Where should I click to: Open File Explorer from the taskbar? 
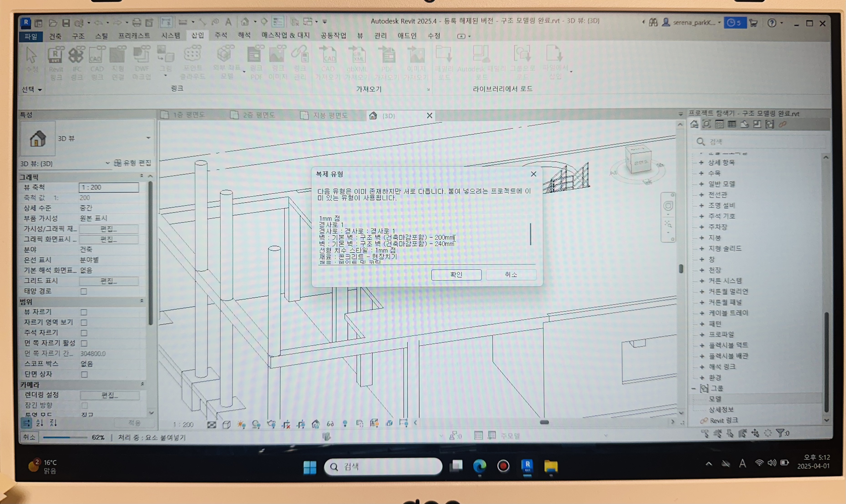(551, 466)
